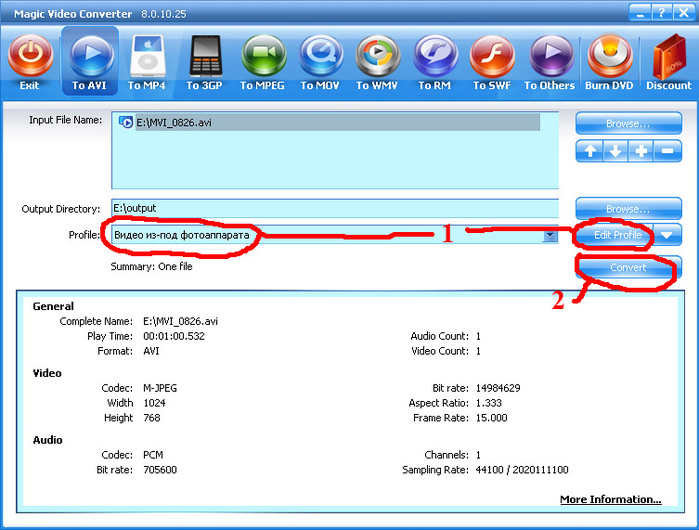Open the Discount shopping bag
Screen dimensions: 699x530
click(669, 56)
